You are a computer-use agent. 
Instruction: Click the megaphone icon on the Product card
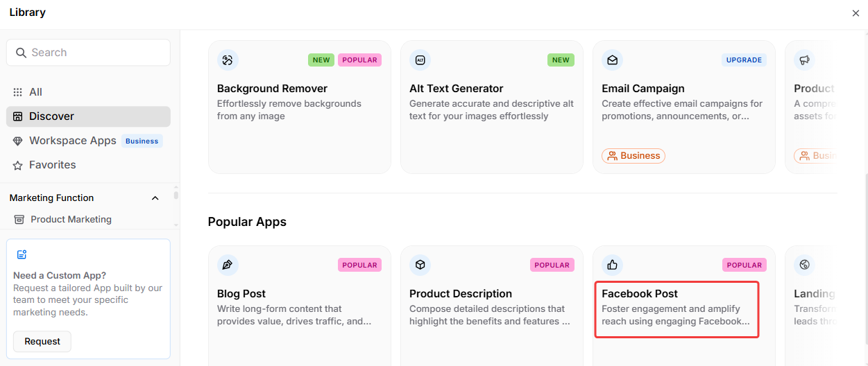tap(804, 60)
